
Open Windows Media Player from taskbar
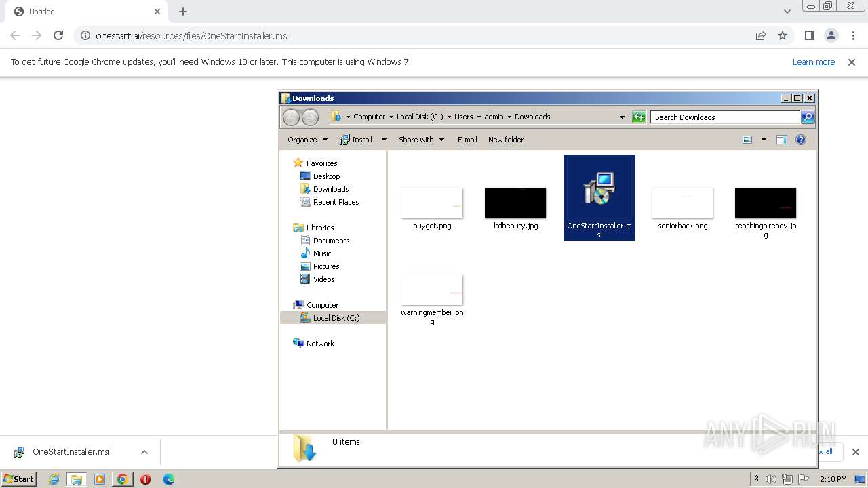pyautogui.click(x=100, y=479)
